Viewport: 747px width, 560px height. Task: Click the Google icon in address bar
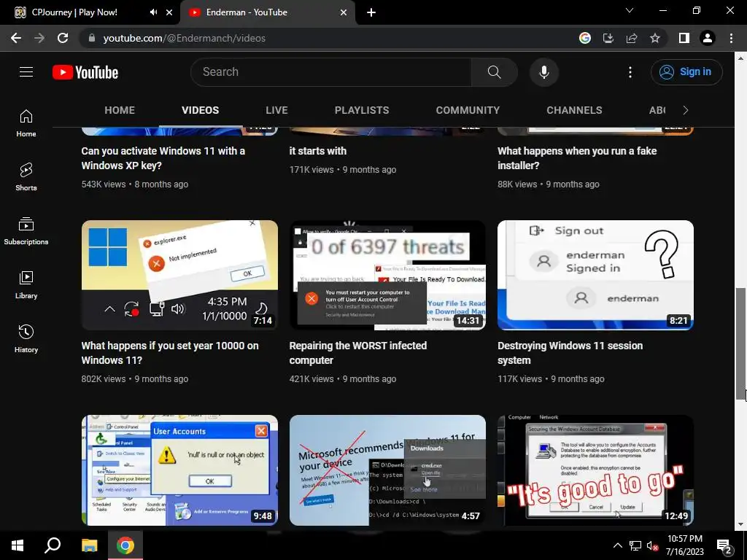(584, 38)
